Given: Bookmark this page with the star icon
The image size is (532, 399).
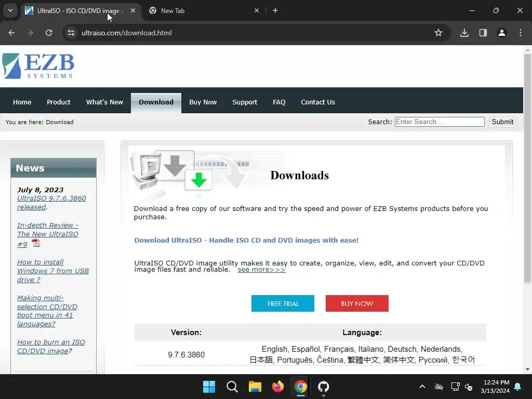Looking at the screenshot, I should point(438,33).
